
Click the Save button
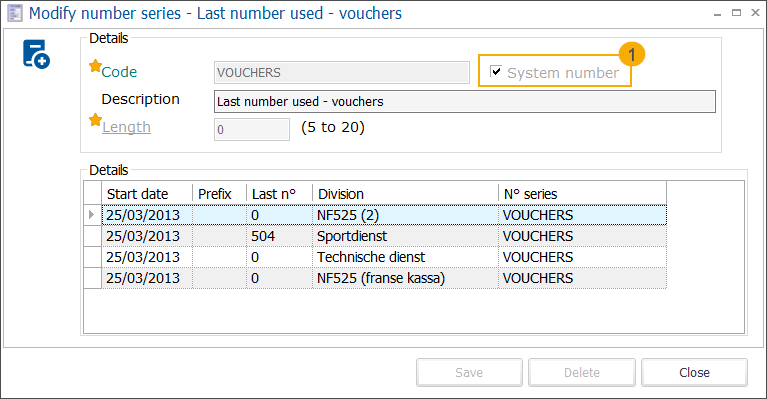(469, 373)
